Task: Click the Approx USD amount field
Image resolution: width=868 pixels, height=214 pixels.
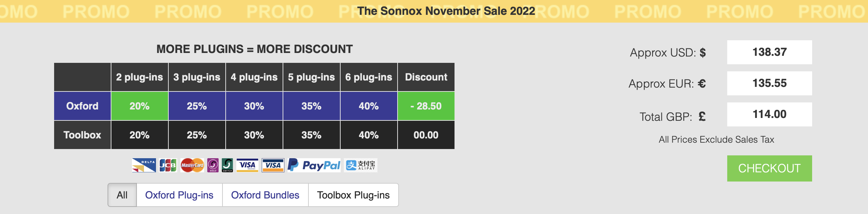Action: [x=769, y=52]
